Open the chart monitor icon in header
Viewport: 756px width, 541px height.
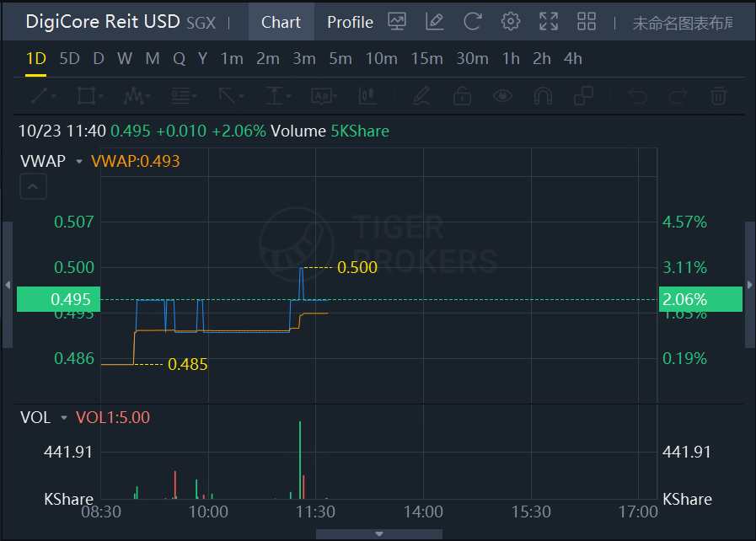(x=397, y=22)
